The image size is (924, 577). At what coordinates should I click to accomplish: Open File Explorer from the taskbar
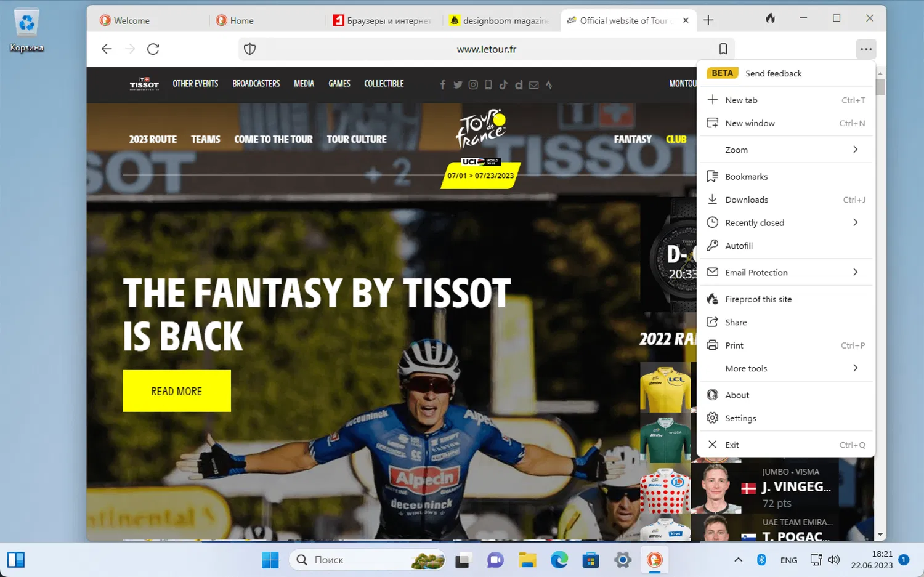point(527,560)
